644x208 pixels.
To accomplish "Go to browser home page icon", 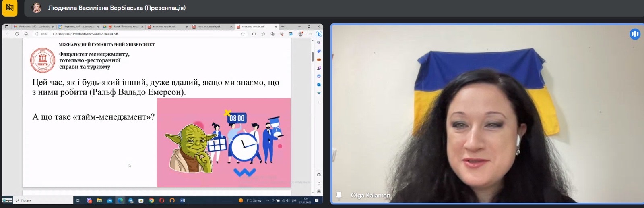I will pyautogui.click(x=26, y=34).
